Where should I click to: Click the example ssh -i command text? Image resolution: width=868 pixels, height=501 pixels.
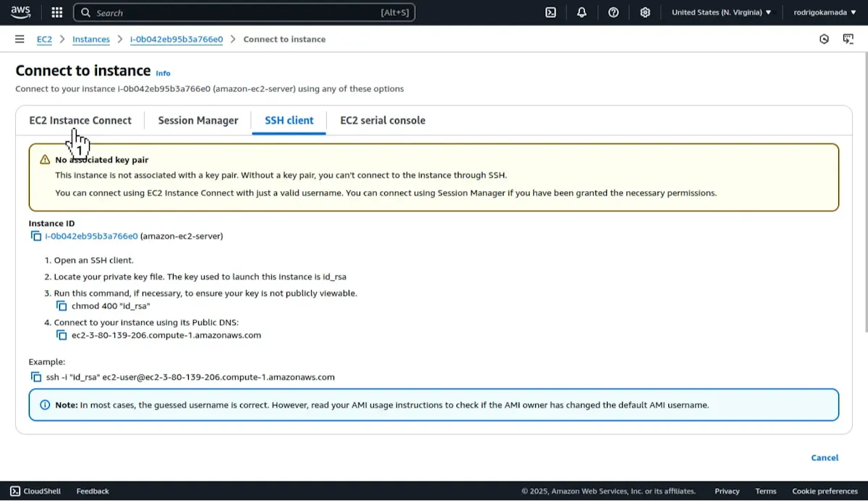point(190,377)
